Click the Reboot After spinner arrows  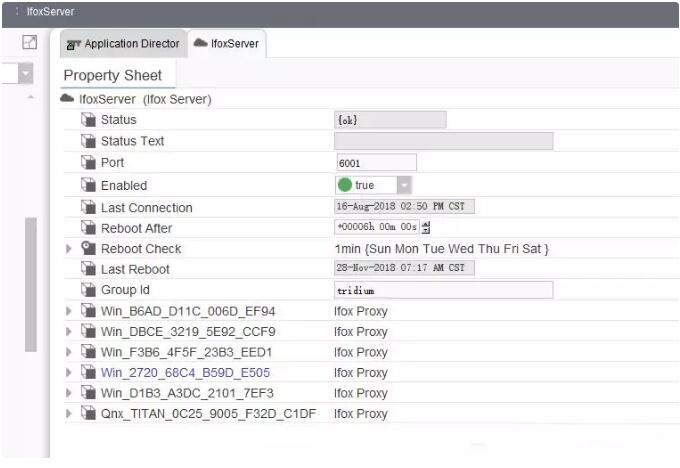pyautogui.click(x=425, y=228)
